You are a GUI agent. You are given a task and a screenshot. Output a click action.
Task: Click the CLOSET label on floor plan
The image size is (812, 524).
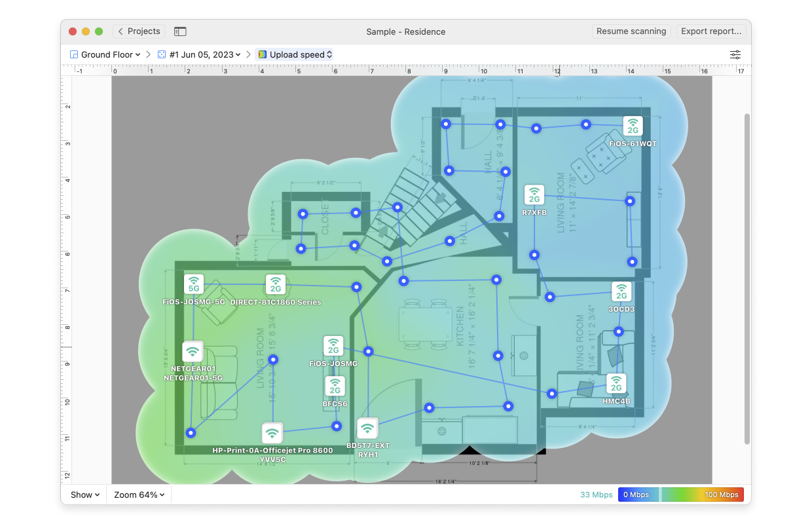coord(325,217)
